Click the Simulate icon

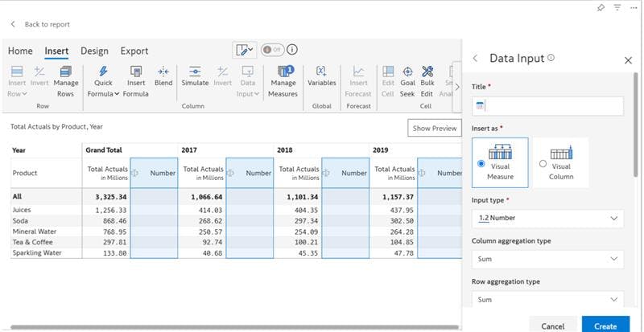tap(195, 72)
